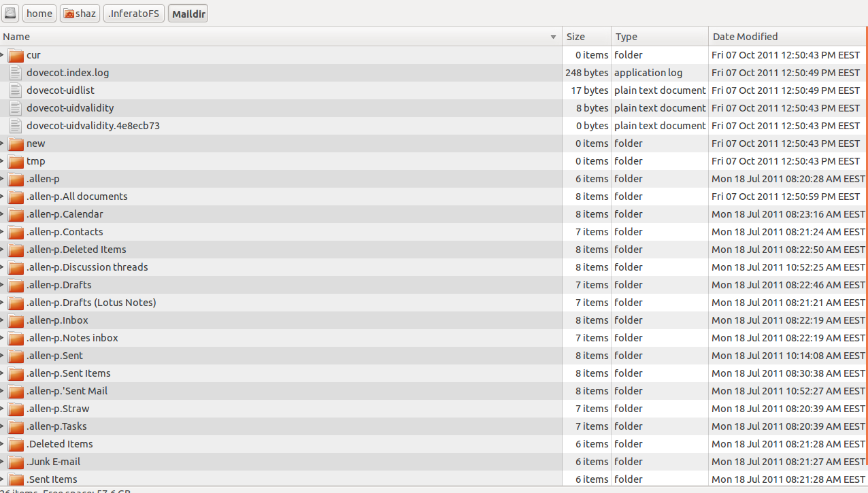Select the dovecot.index.log file icon
Viewport: 868px width, 493px height.
[x=16, y=73]
